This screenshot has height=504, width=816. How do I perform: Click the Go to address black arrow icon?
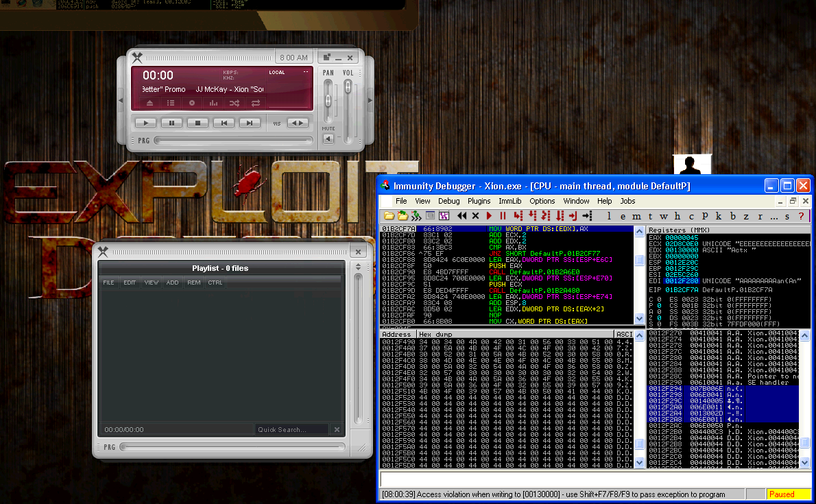[587, 215]
